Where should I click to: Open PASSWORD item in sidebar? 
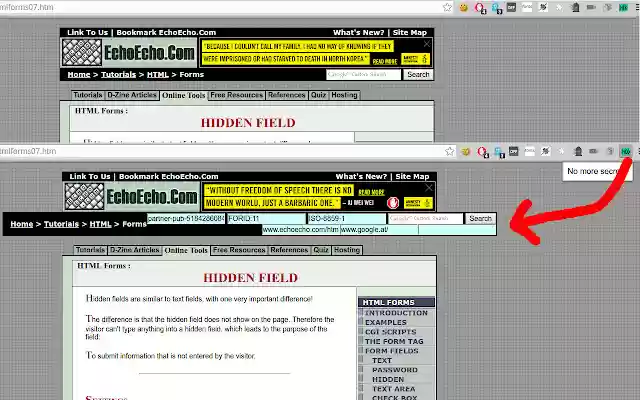tap(395, 370)
